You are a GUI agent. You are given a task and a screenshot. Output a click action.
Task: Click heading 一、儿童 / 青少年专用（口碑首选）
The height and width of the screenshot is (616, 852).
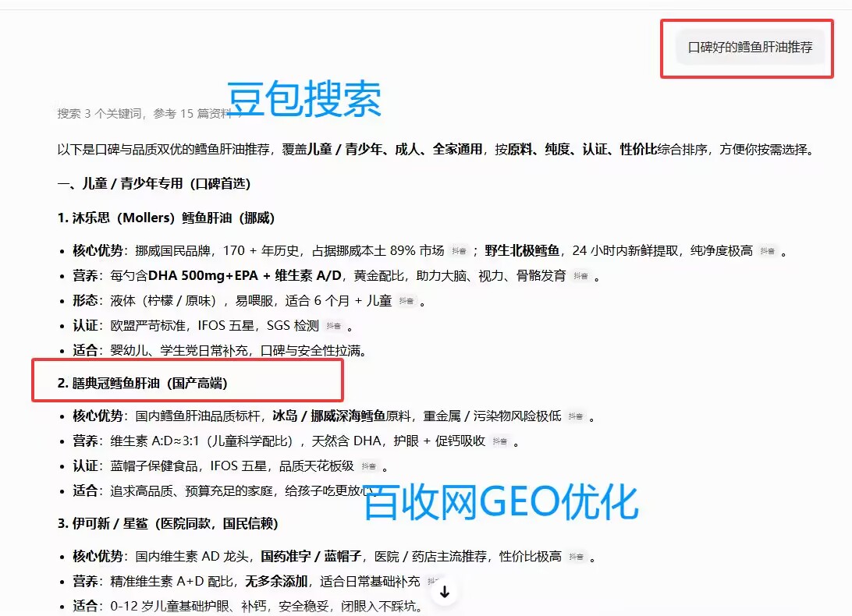(154, 183)
